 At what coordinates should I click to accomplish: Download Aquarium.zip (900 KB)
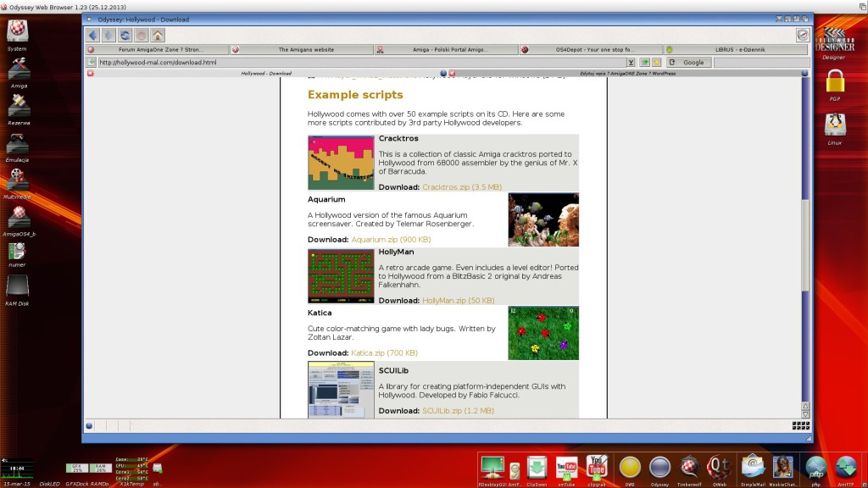point(391,240)
